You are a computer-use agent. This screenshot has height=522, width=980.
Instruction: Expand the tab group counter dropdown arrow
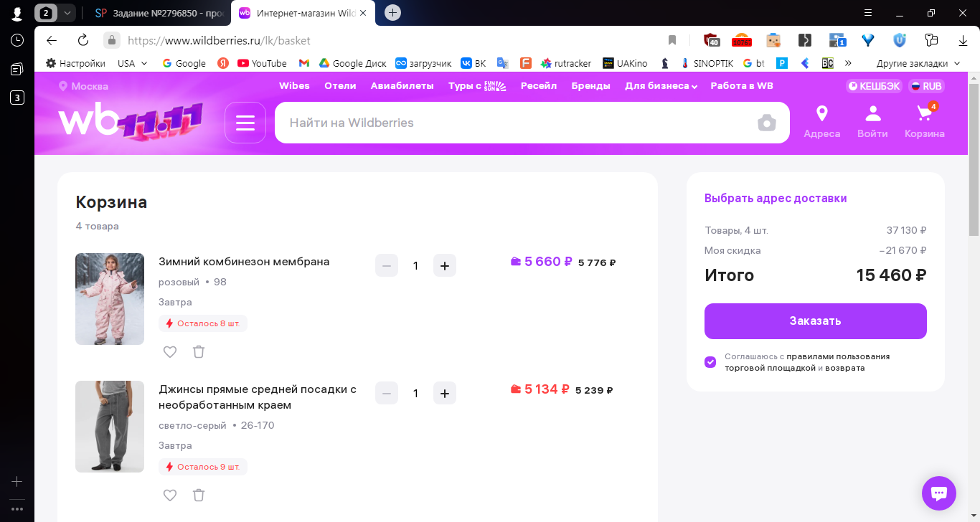click(x=67, y=13)
